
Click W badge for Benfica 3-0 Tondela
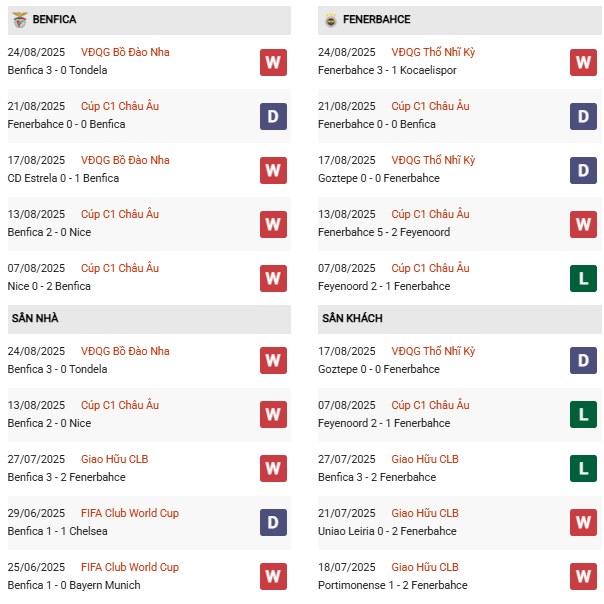click(x=273, y=62)
